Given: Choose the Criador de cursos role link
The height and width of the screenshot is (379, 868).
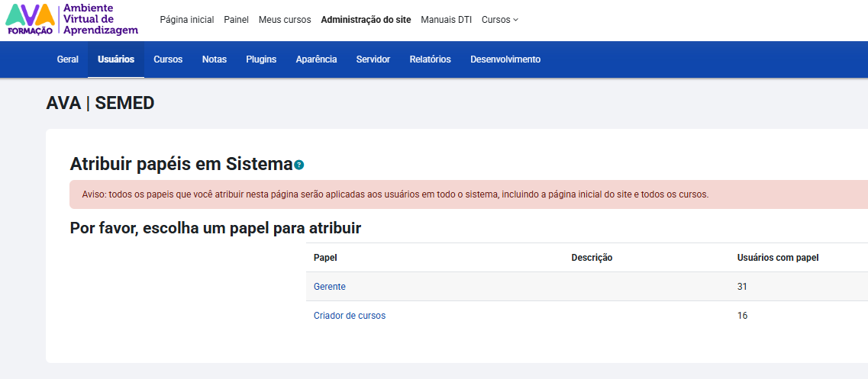Looking at the screenshot, I should 350,316.
